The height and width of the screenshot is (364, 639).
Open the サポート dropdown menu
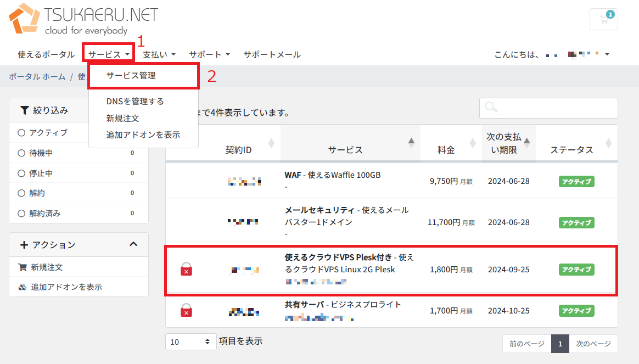point(210,54)
